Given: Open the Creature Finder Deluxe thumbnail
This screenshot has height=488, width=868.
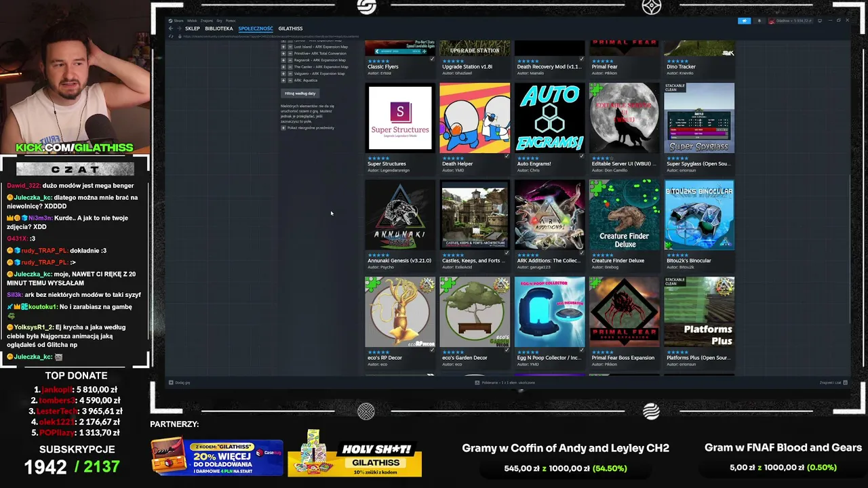Looking at the screenshot, I should click(624, 215).
